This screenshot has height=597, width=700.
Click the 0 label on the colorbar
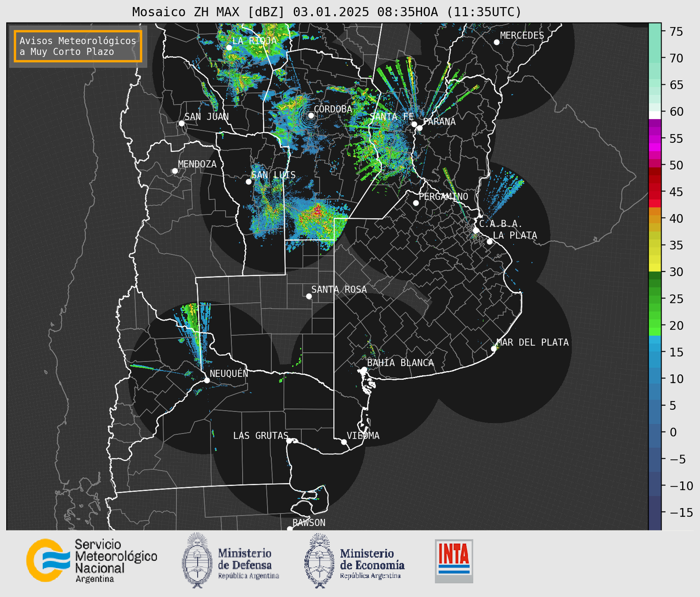point(673,432)
